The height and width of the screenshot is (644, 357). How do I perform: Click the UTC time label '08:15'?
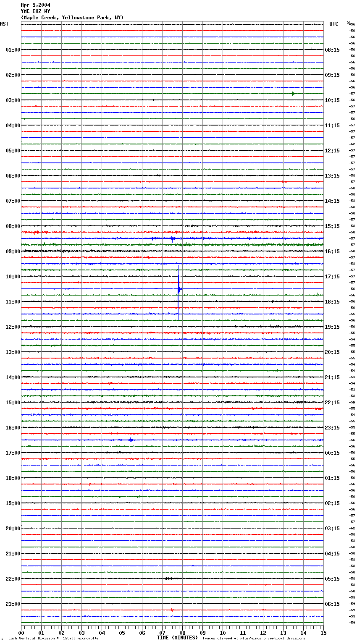click(332, 50)
